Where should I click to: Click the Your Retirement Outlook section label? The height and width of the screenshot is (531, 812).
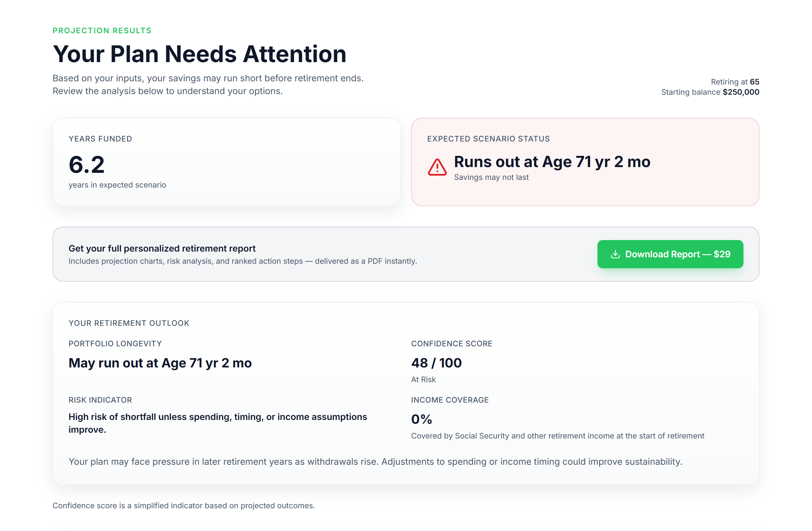(129, 323)
